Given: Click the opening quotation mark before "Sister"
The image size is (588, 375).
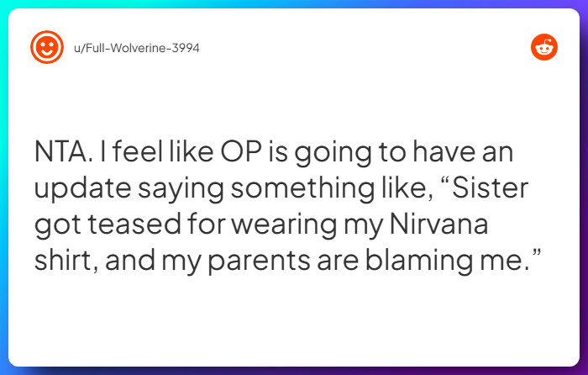Looking at the screenshot, I should pyautogui.click(x=459, y=182).
